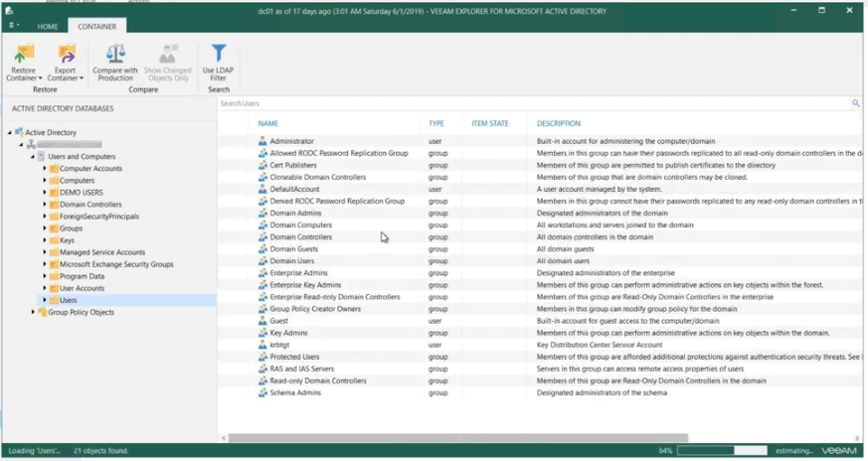868x461 pixels.
Task: Expand the User Accounts folder
Action: tap(45, 288)
